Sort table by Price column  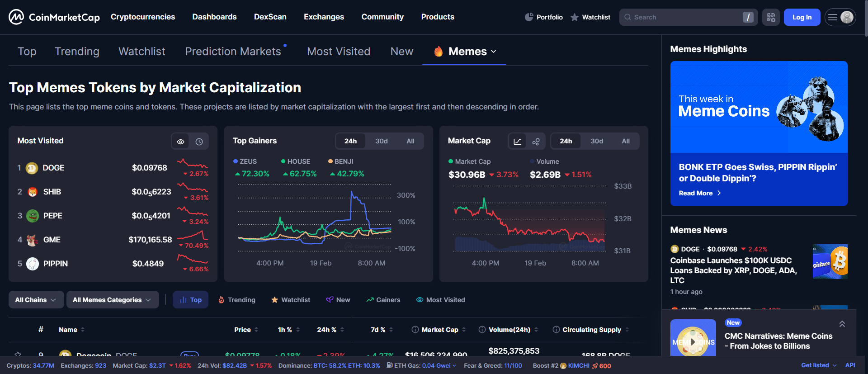coord(246,330)
